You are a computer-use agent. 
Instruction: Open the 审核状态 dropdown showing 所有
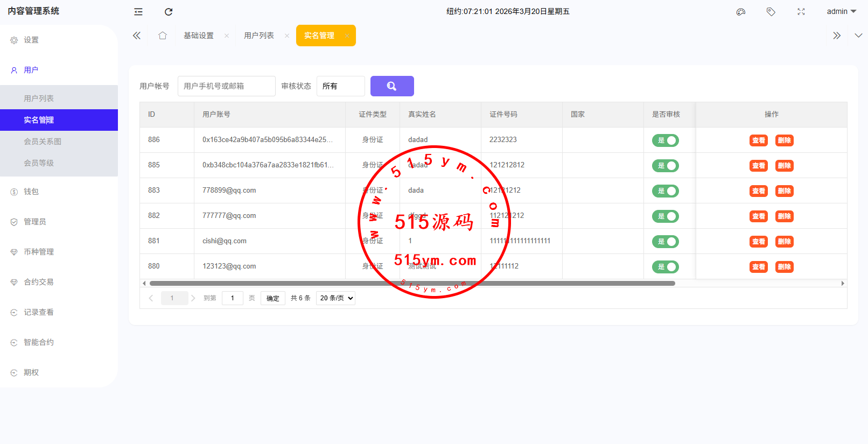340,86
